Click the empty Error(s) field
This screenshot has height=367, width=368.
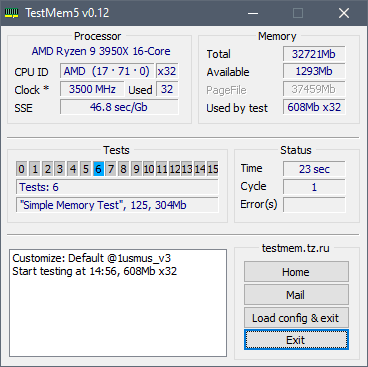click(314, 205)
